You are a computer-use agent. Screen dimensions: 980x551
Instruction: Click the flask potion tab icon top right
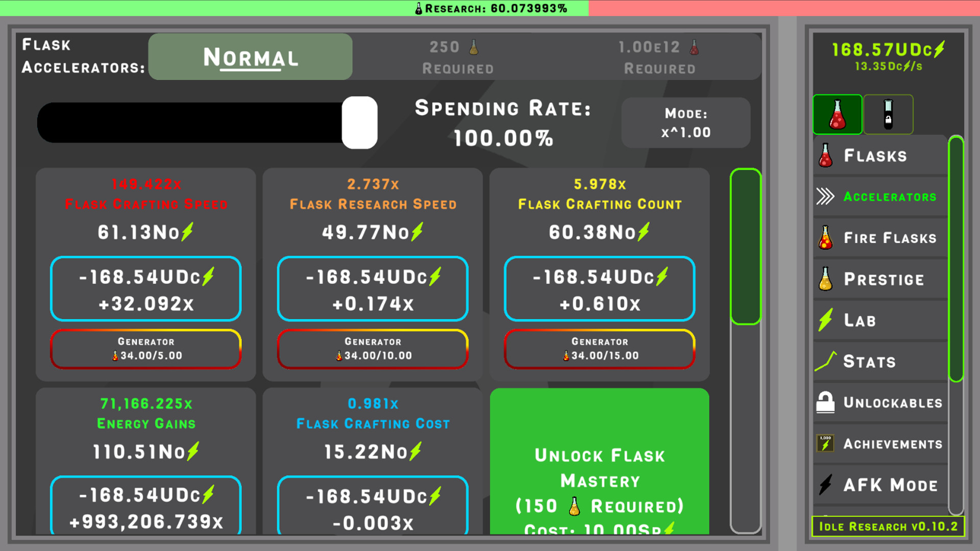(837, 113)
